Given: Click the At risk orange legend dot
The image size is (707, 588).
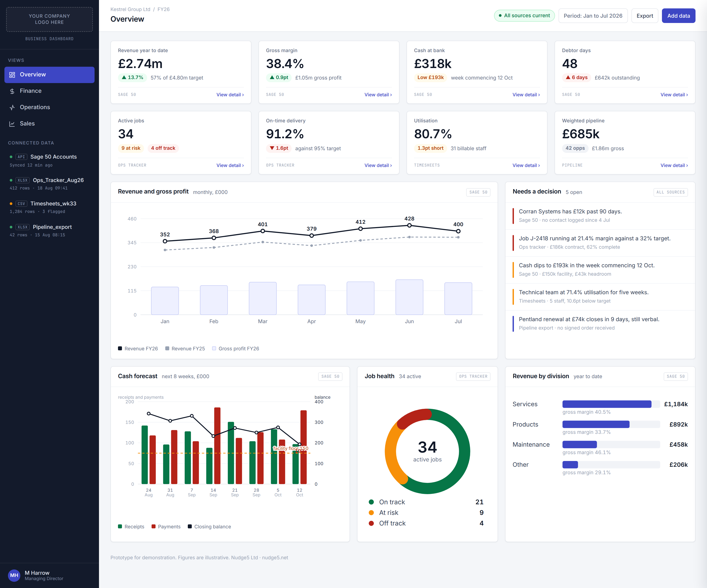Looking at the screenshot, I should (x=371, y=513).
